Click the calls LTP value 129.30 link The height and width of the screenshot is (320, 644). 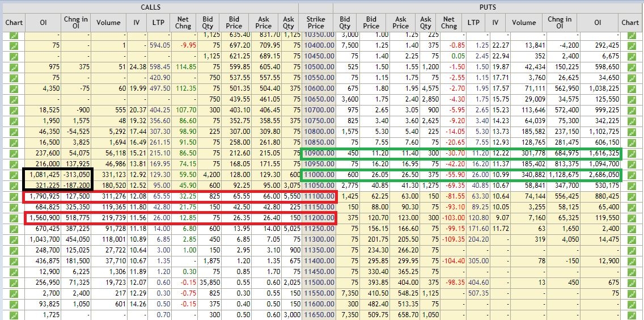[160, 175]
